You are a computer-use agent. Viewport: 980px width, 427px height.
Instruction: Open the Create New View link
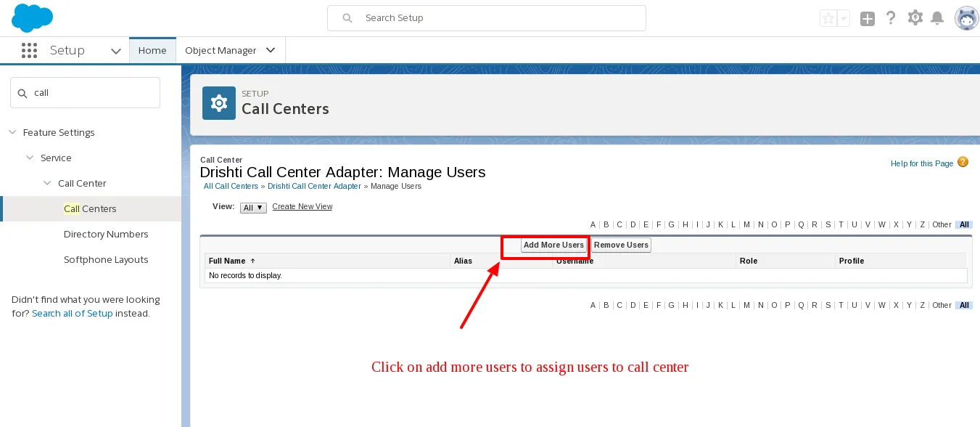tap(302, 207)
